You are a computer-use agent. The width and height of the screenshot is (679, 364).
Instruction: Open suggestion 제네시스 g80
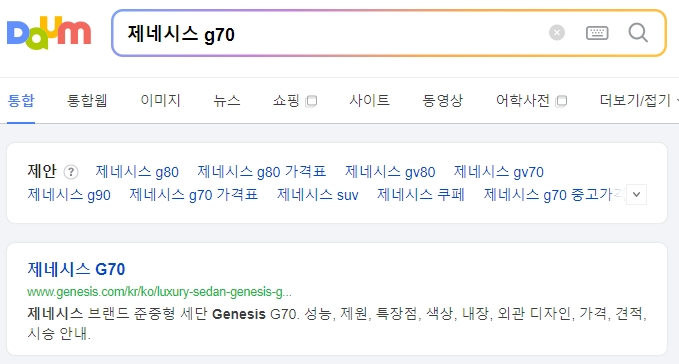pyautogui.click(x=137, y=172)
